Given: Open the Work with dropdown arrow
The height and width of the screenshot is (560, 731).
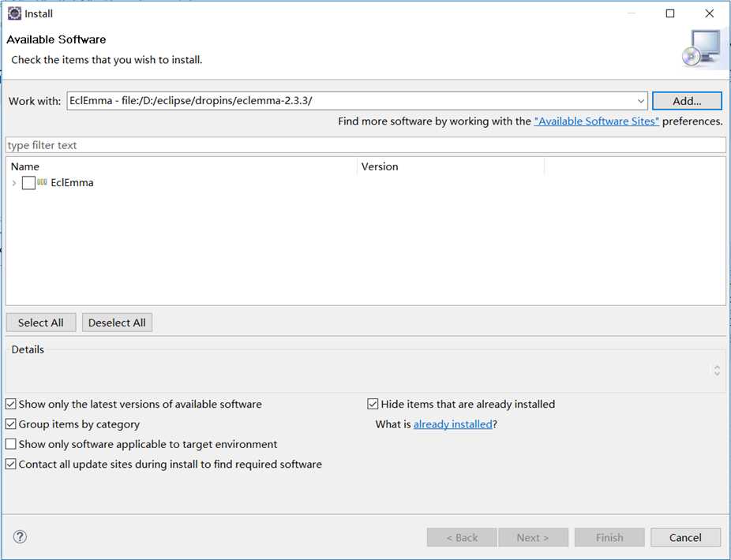Looking at the screenshot, I should [x=640, y=101].
